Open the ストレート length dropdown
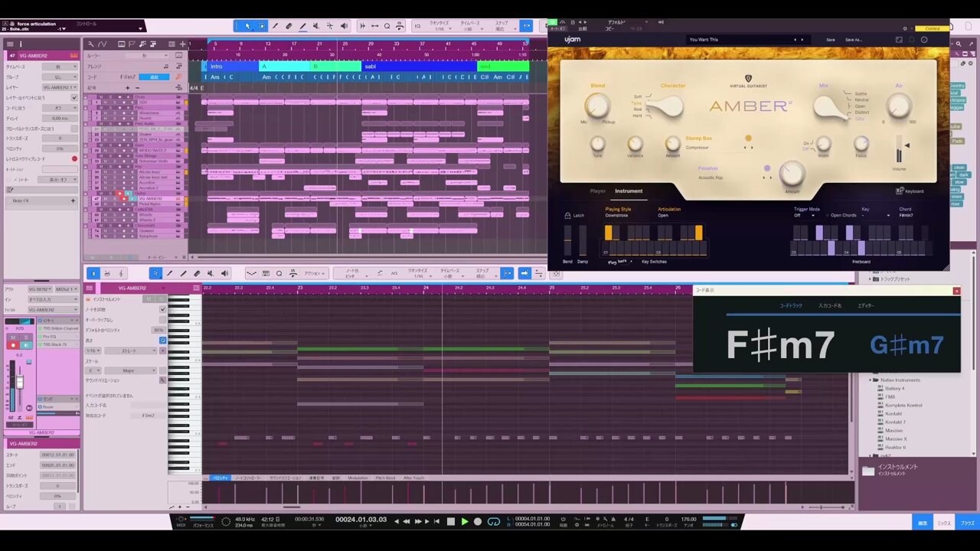 (x=132, y=350)
